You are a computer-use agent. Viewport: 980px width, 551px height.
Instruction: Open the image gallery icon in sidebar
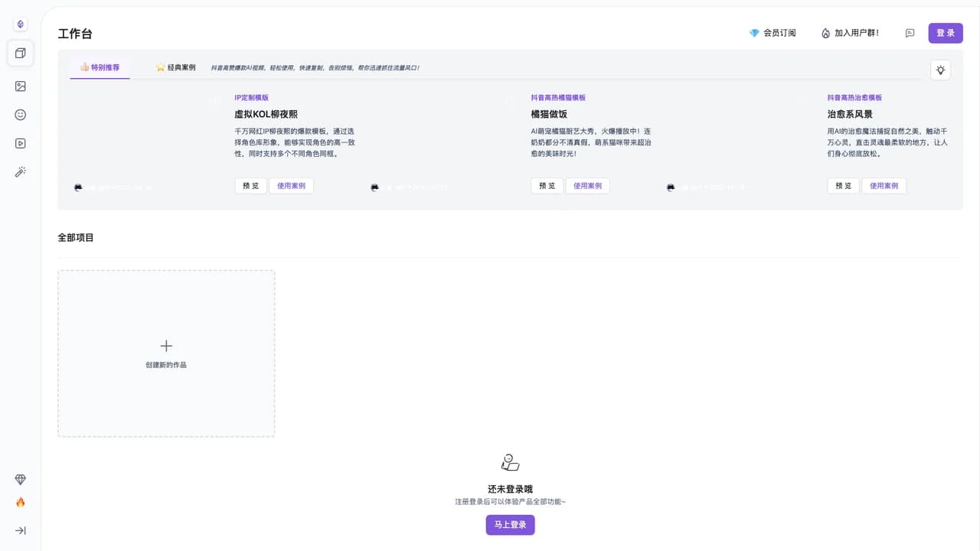[21, 86]
